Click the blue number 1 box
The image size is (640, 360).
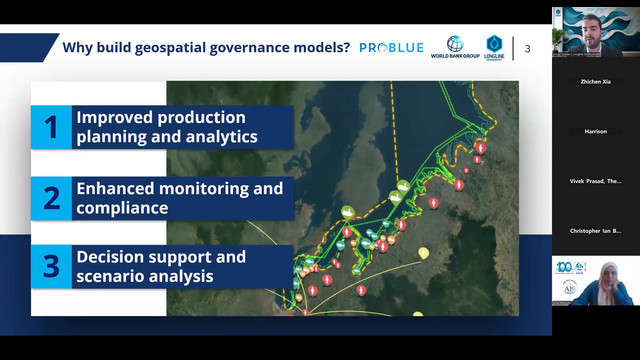point(51,127)
